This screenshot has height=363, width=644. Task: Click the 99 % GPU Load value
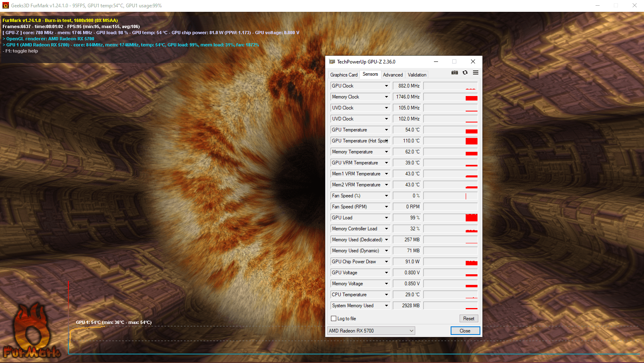[407, 218]
